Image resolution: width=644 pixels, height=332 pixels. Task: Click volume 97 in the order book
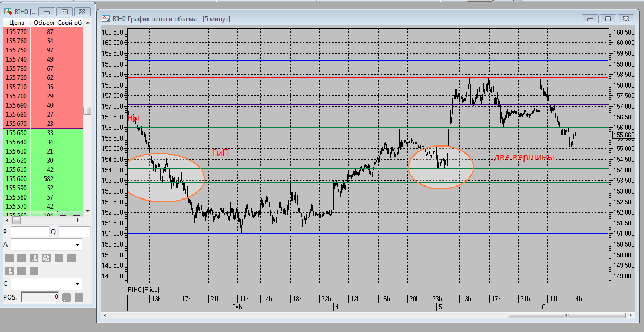[50, 50]
